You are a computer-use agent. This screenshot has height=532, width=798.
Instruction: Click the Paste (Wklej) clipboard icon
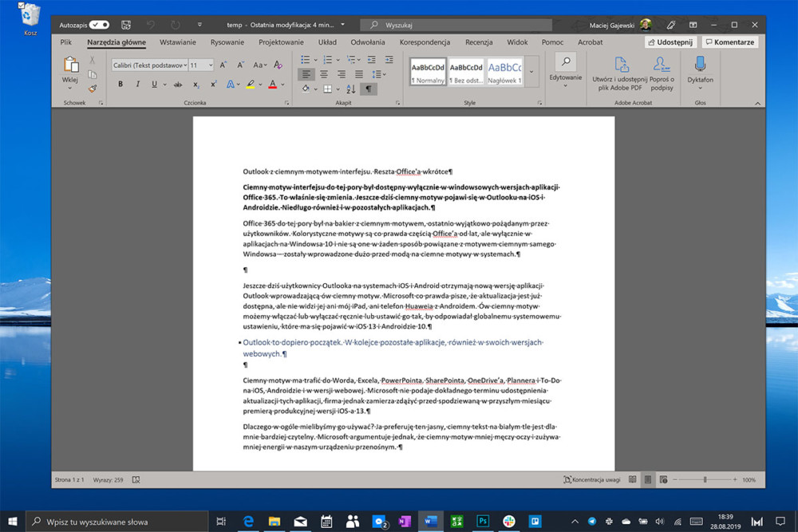(71, 65)
